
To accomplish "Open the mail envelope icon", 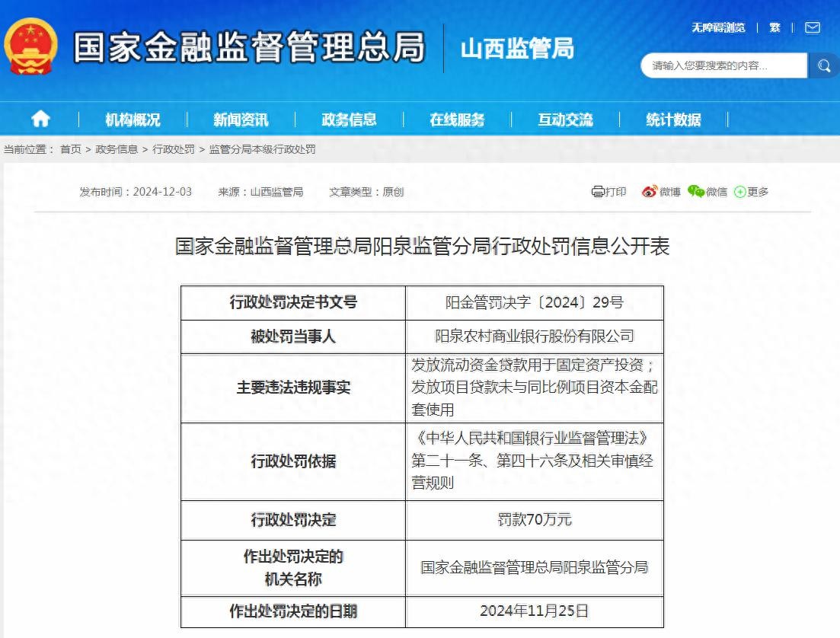I will (813, 27).
